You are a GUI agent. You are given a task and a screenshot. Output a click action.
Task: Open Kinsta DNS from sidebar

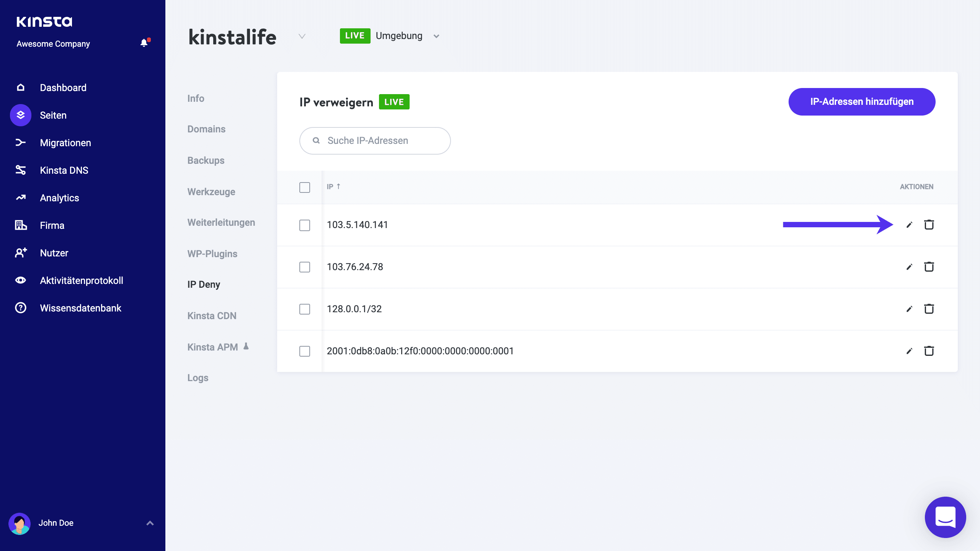64,170
